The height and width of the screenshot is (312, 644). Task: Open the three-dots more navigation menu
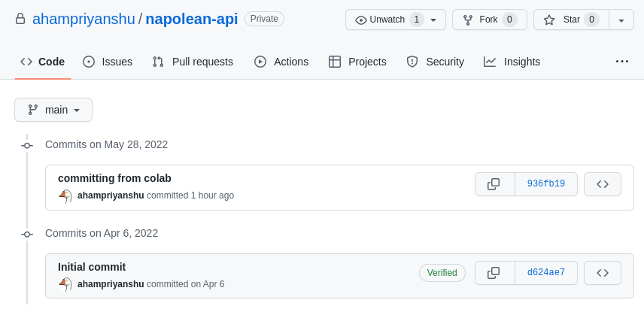pos(621,62)
